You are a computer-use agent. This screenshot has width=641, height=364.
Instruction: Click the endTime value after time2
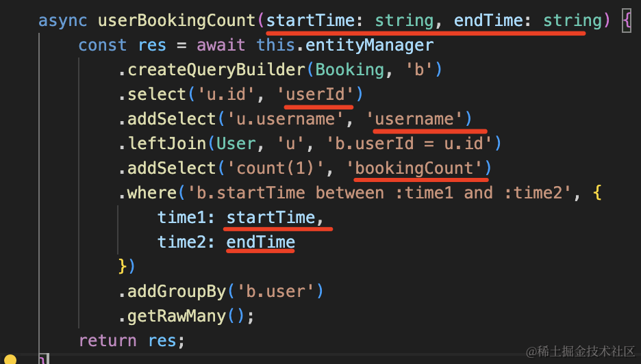(x=260, y=242)
